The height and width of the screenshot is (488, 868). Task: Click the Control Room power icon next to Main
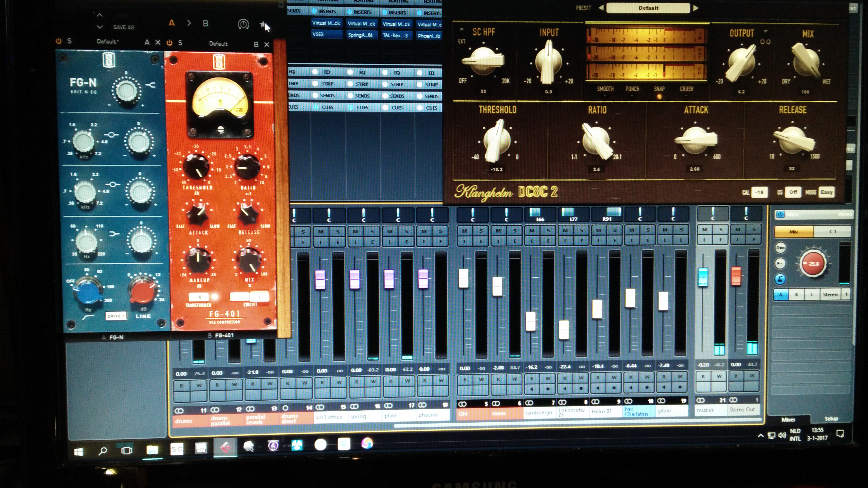[780, 214]
